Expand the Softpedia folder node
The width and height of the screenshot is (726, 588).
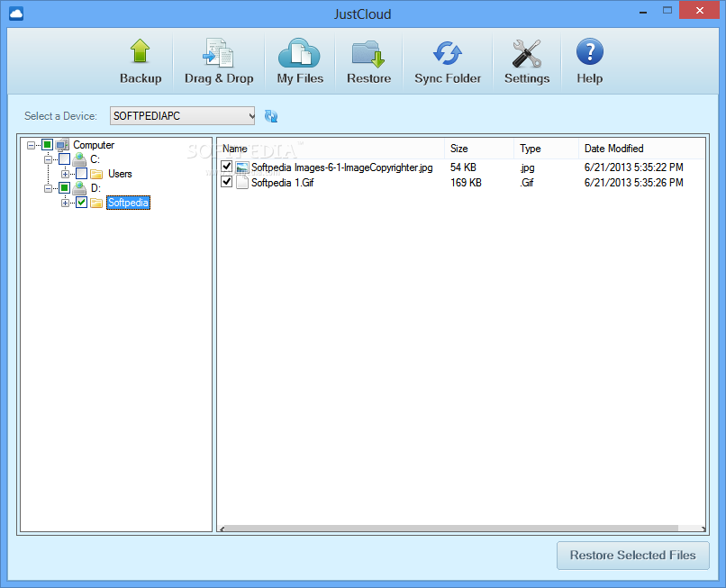pyautogui.click(x=65, y=203)
